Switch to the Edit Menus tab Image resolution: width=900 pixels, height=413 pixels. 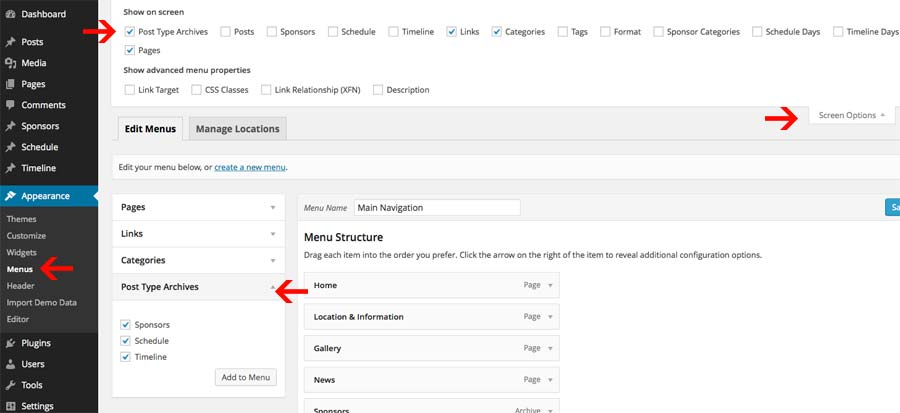[x=150, y=129]
